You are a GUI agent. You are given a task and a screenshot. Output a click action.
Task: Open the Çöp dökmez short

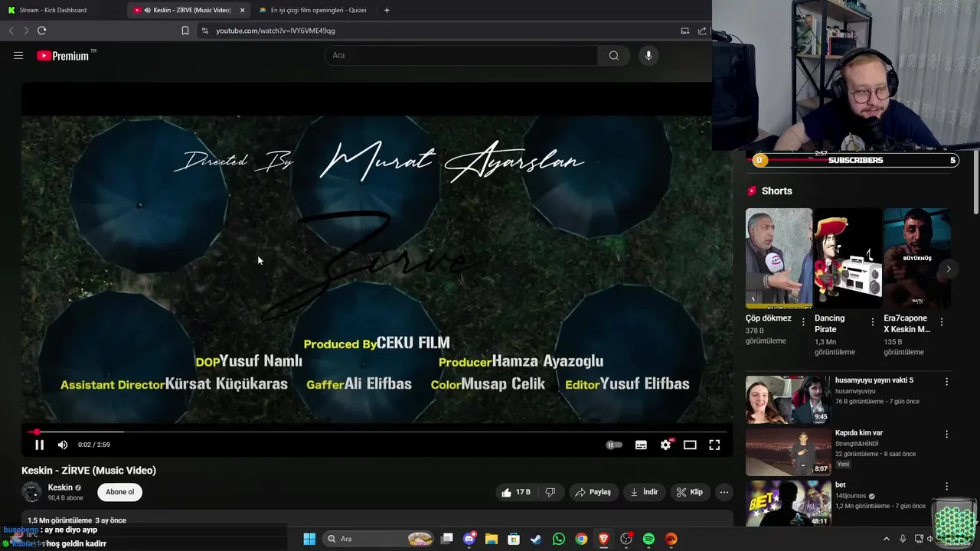click(779, 258)
